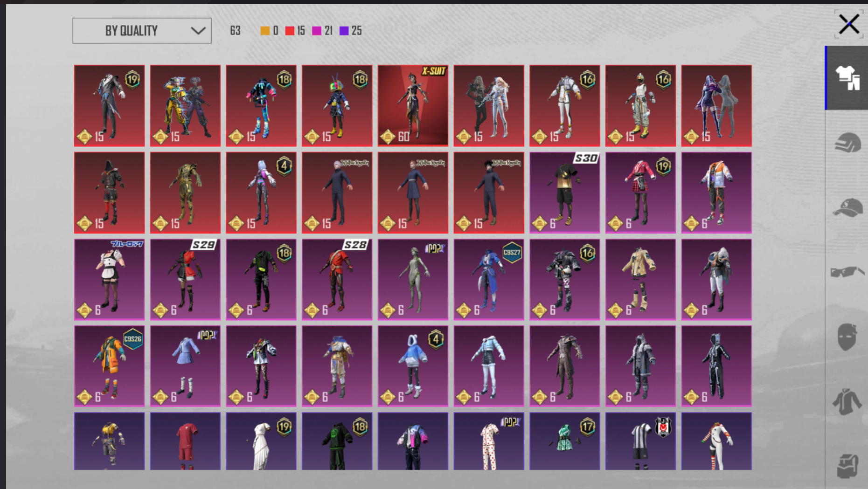The height and width of the screenshot is (489, 868).
Task: Select the green mummy outfit
Action: pyautogui.click(x=413, y=279)
